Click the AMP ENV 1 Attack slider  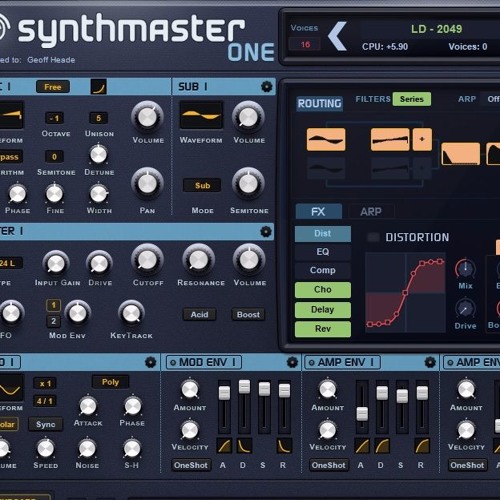click(x=362, y=406)
